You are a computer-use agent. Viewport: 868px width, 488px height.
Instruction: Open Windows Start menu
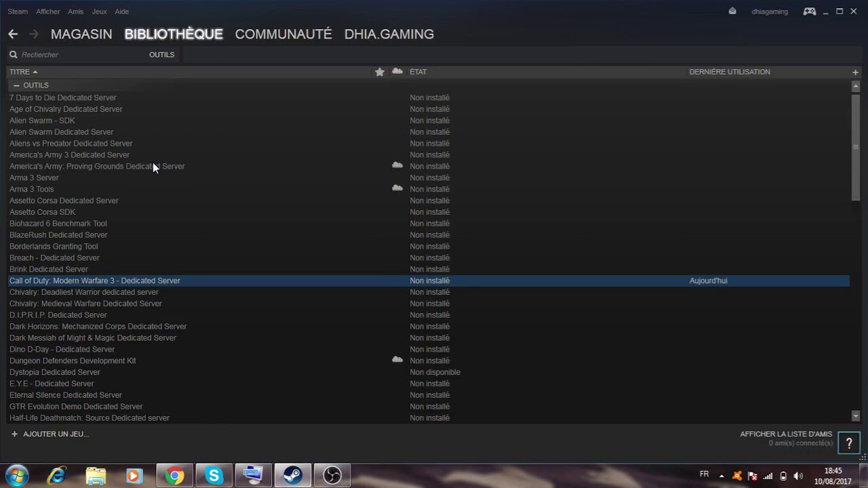17,476
